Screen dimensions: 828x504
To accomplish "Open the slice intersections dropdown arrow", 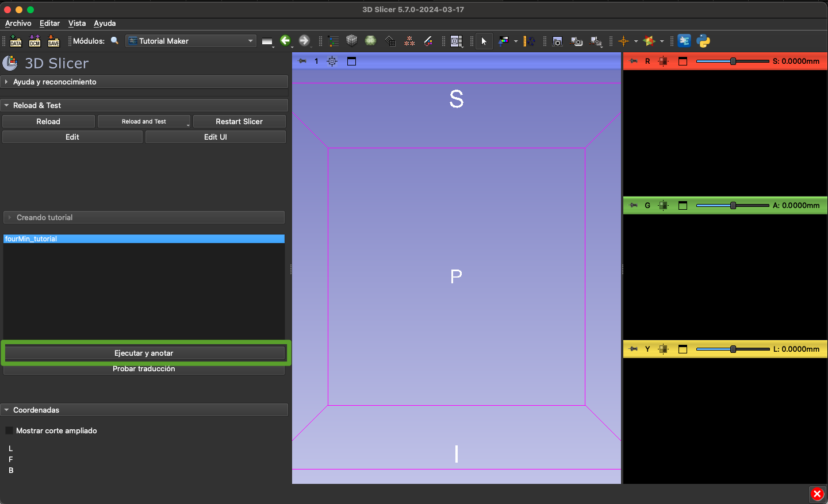I will [x=662, y=41].
